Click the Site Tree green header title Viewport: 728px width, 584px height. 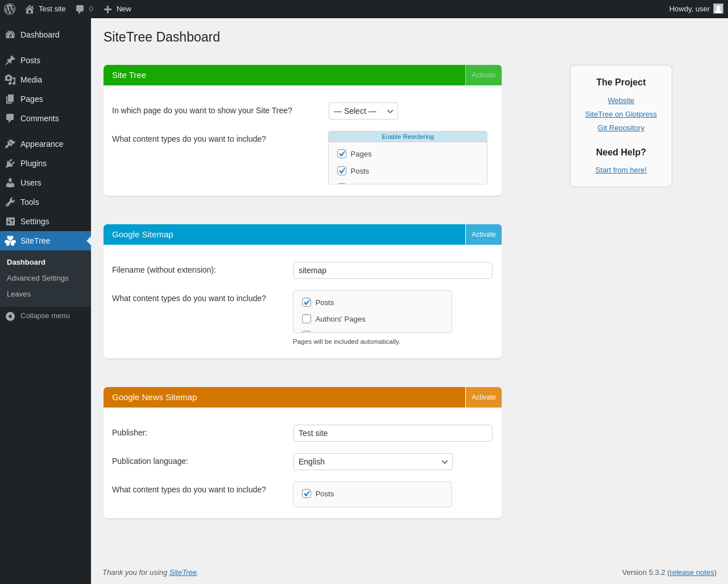[x=129, y=75]
